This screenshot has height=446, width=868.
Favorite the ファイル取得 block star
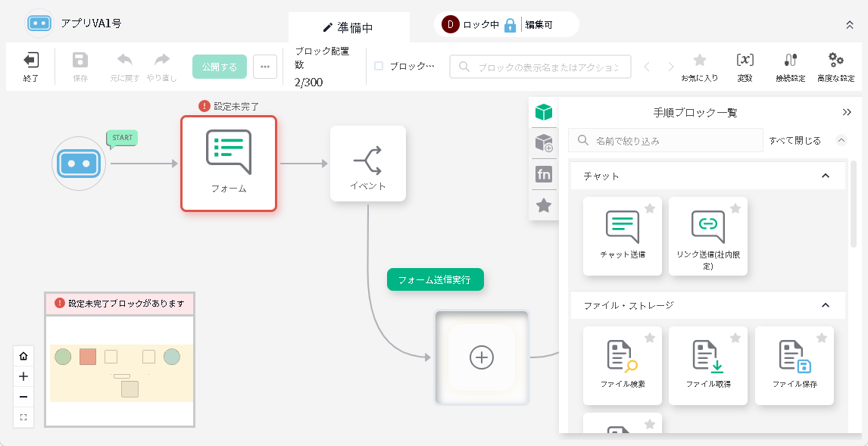coord(735,338)
